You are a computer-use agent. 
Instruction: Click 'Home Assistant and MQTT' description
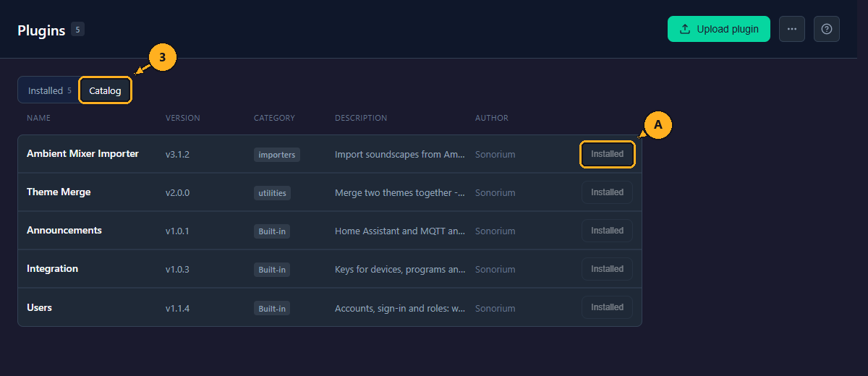click(x=400, y=231)
